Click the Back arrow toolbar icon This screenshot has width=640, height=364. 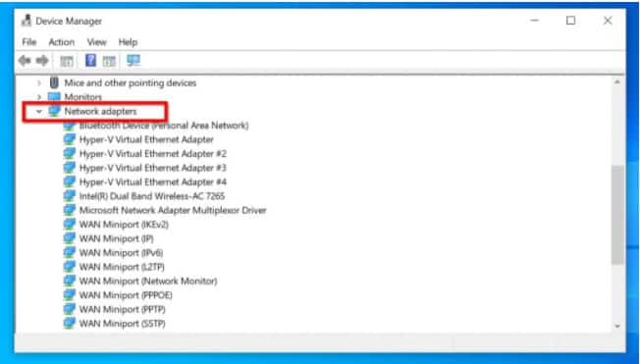pyautogui.click(x=25, y=61)
